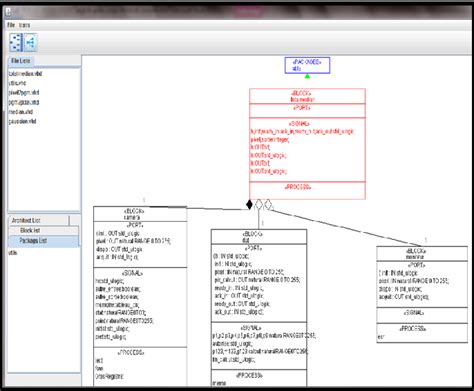Select the blue PACKAGE utils box
The height and width of the screenshot is (391, 474).
coord(307,65)
